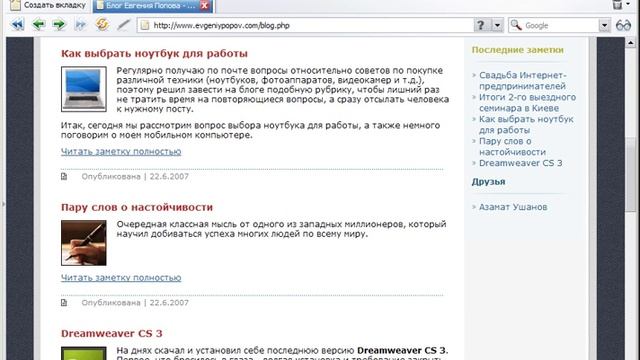This screenshot has width=640, height=360.
Task: Click the rewind double-arrow toolbar icon
Action: pos(18,25)
